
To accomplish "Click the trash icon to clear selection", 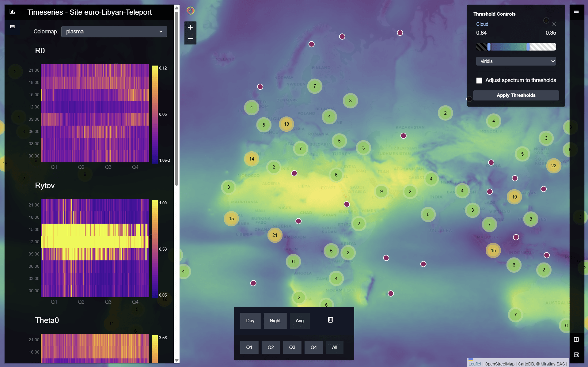I will click(x=330, y=320).
